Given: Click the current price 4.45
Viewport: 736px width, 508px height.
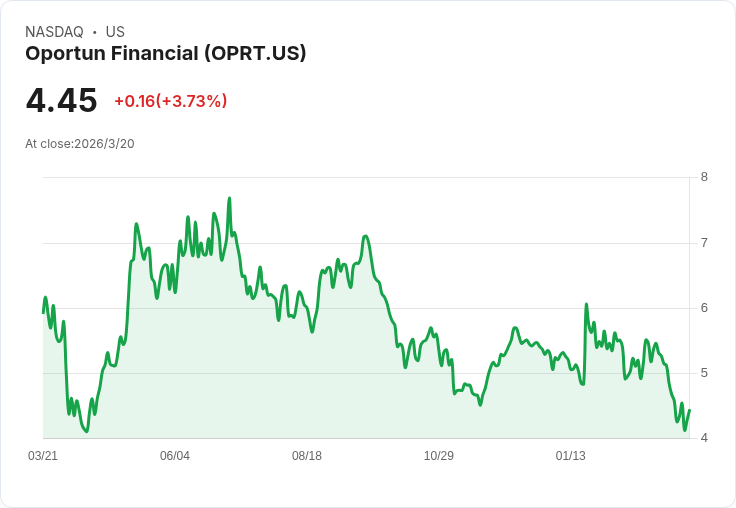Looking at the screenshot, I should [61, 100].
